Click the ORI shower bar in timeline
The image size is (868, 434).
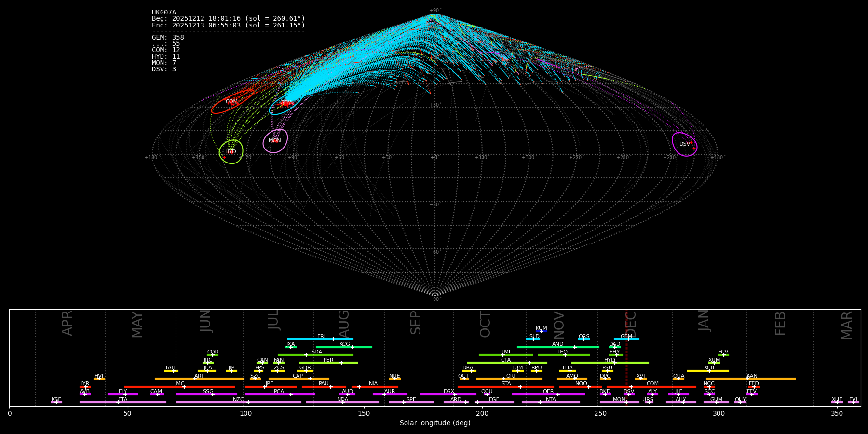click(x=509, y=379)
